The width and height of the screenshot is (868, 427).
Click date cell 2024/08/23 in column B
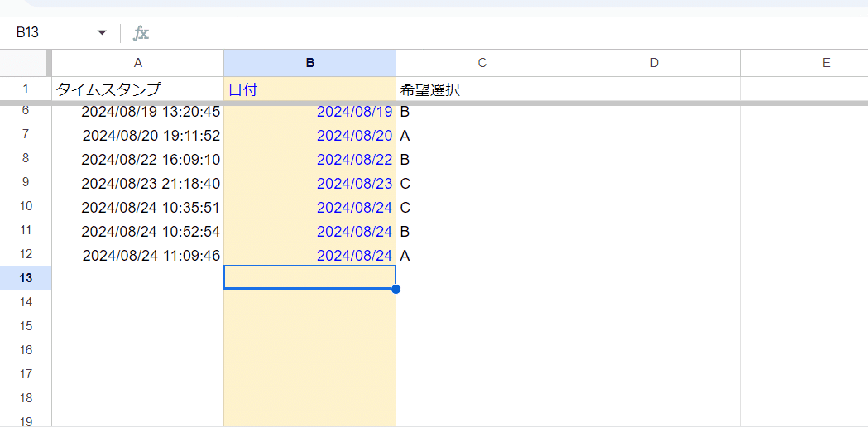click(310, 182)
